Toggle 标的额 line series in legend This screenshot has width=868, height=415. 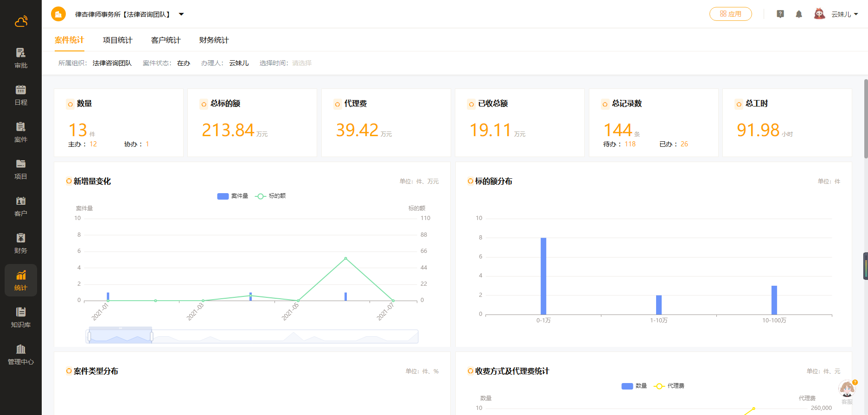pyautogui.click(x=271, y=196)
